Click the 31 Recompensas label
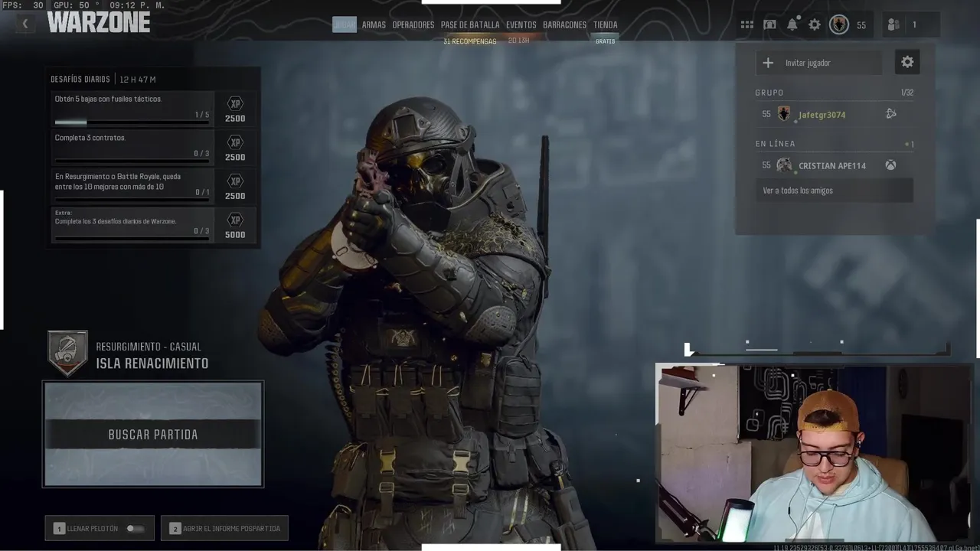This screenshot has height=551, width=980. click(469, 41)
